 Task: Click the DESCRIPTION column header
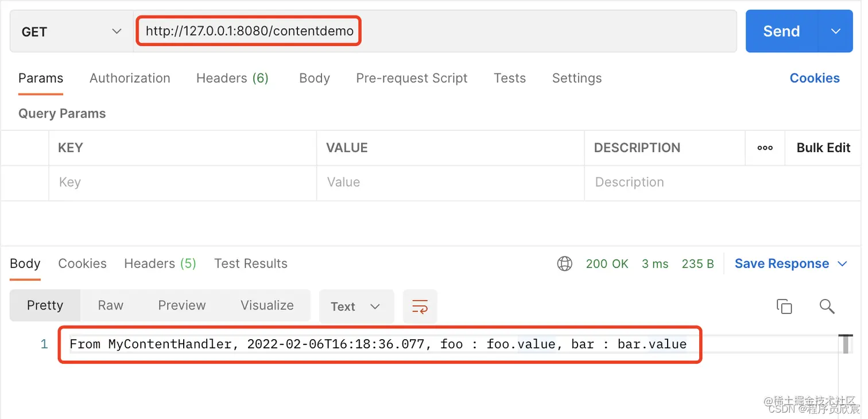pyautogui.click(x=637, y=148)
